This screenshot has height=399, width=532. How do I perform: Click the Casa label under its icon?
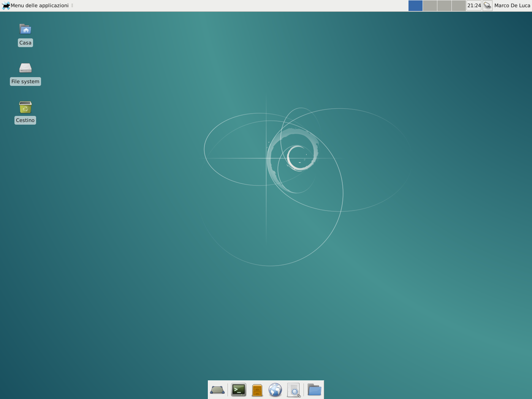[x=25, y=43]
